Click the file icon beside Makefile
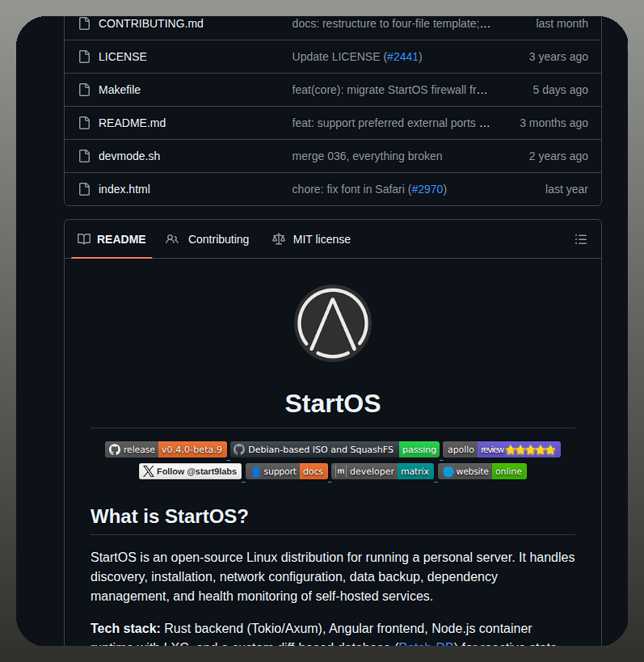The width and height of the screenshot is (644, 662). [x=84, y=90]
